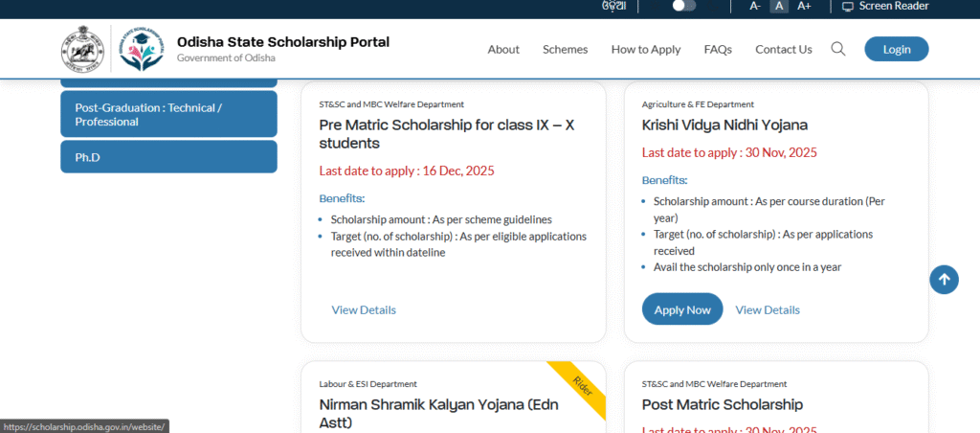Open the Nirman Shramik Kalyan Yojana card title
This screenshot has width=980, height=433.
[438, 413]
